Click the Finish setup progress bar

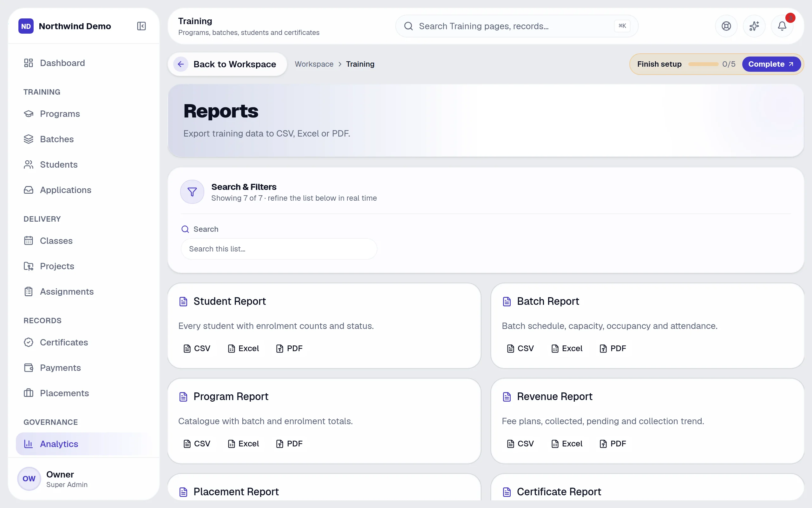click(x=703, y=64)
